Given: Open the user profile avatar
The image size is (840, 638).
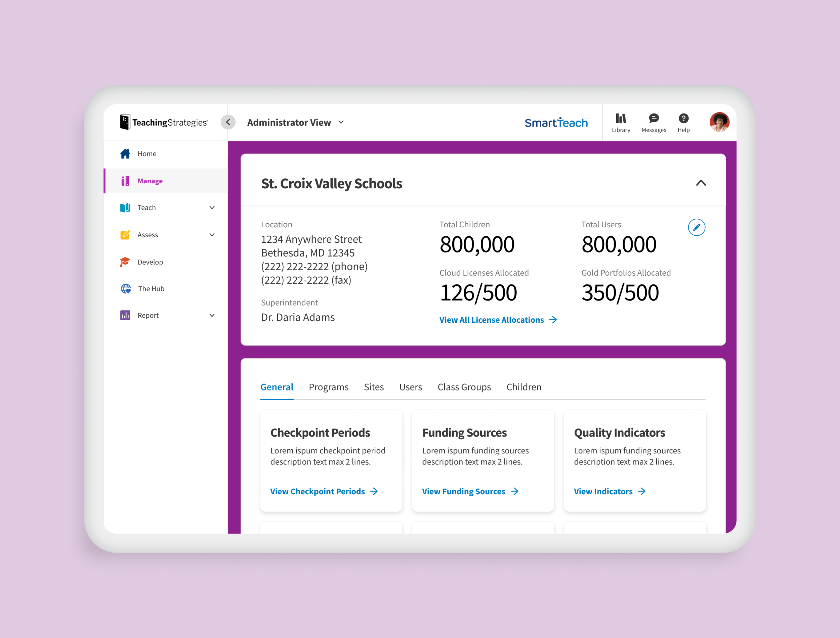Looking at the screenshot, I should click(x=719, y=122).
